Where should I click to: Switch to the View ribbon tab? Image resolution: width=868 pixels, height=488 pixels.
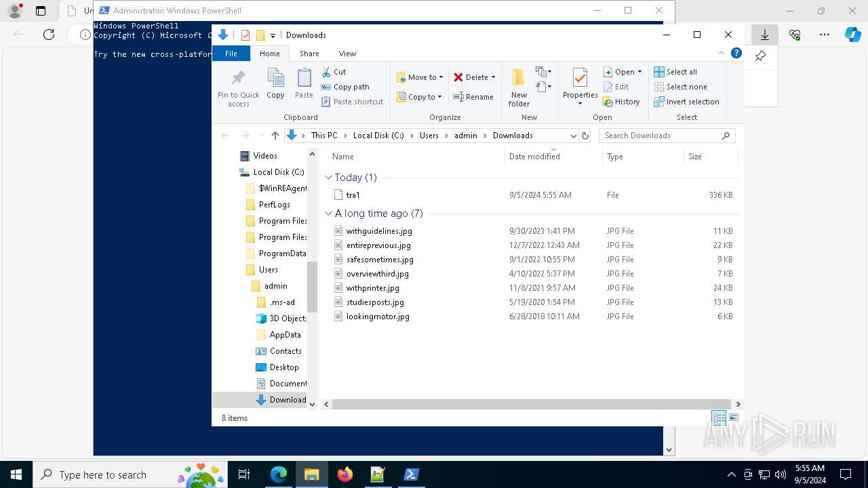[x=347, y=54]
